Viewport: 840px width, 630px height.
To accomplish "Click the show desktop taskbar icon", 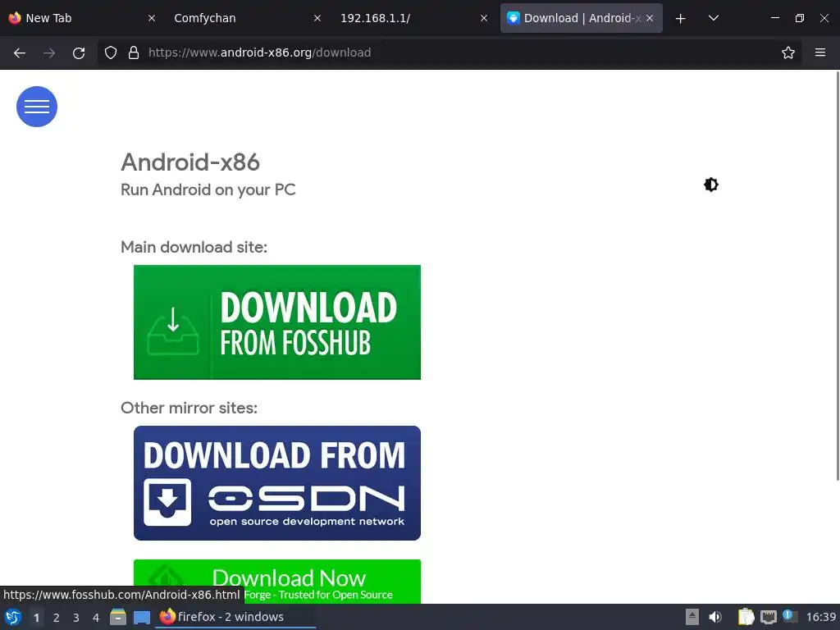I will tap(141, 618).
